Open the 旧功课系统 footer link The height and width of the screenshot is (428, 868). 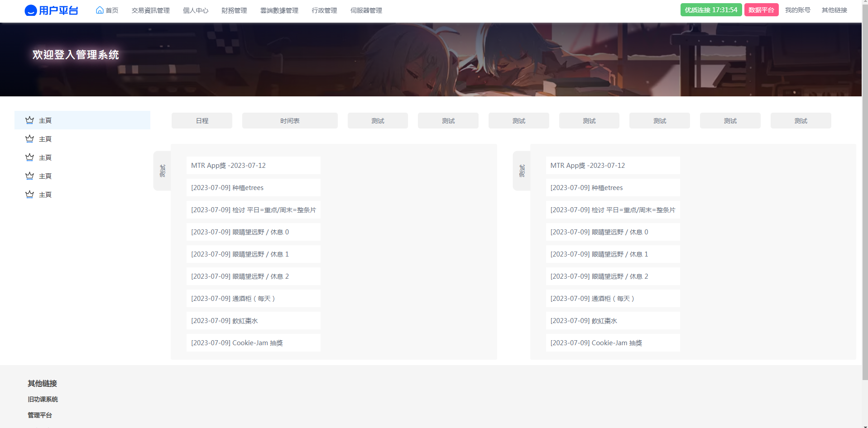pos(43,399)
